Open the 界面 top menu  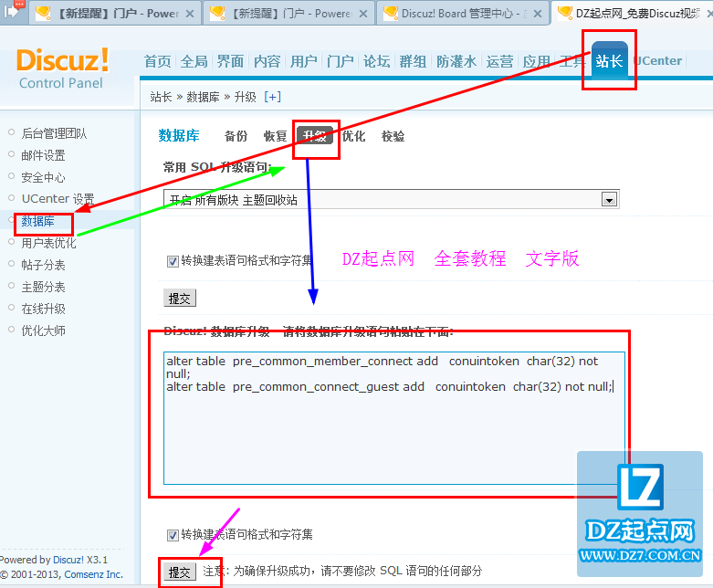231,61
